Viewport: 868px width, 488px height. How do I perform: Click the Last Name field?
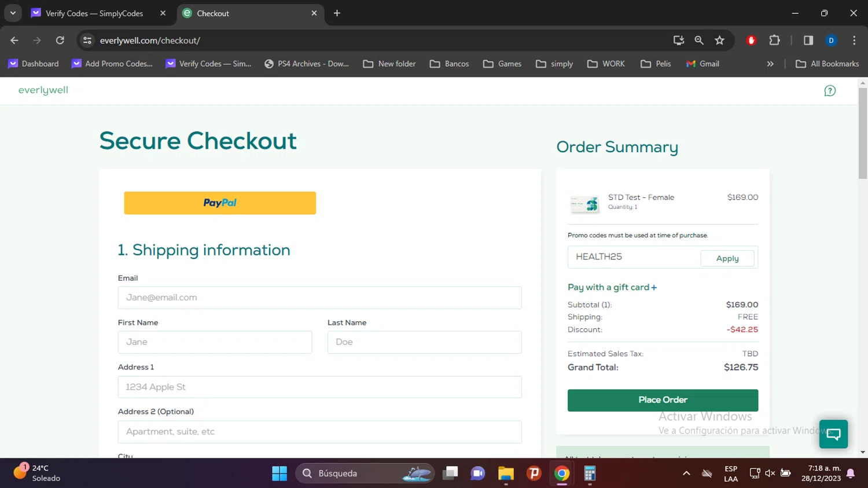click(425, 342)
